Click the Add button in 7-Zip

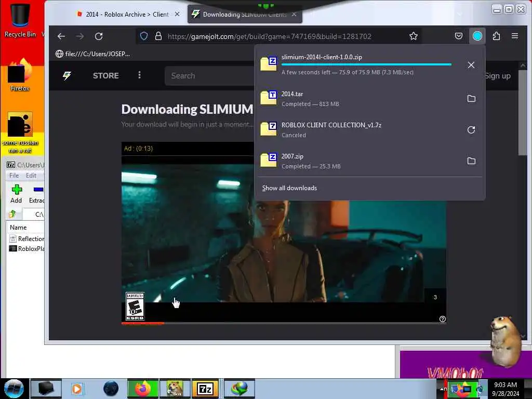(16, 194)
